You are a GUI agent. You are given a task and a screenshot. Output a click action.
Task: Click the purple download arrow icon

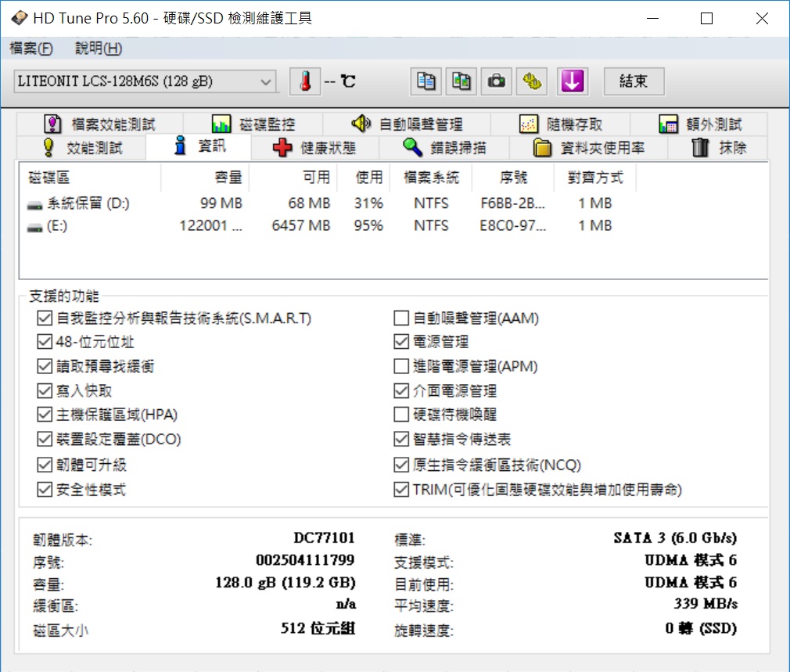click(x=573, y=81)
